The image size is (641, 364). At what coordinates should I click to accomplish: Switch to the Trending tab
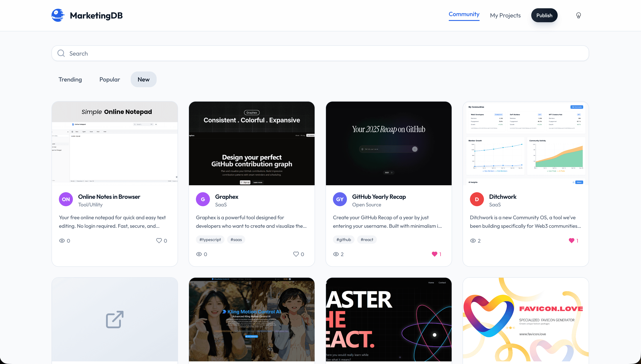[x=70, y=80]
